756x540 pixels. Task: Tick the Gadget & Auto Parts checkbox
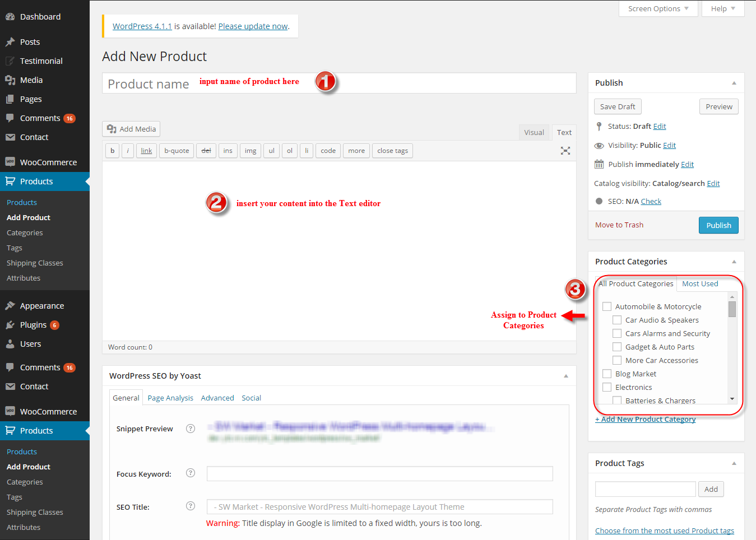[617, 347]
